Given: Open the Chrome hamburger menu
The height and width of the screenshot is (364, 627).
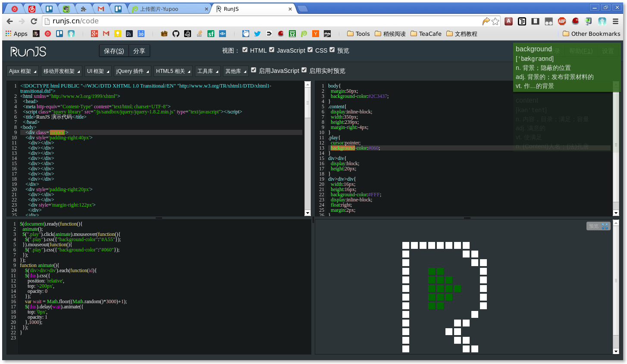Looking at the screenshot, I should click(x=615, y=21).
